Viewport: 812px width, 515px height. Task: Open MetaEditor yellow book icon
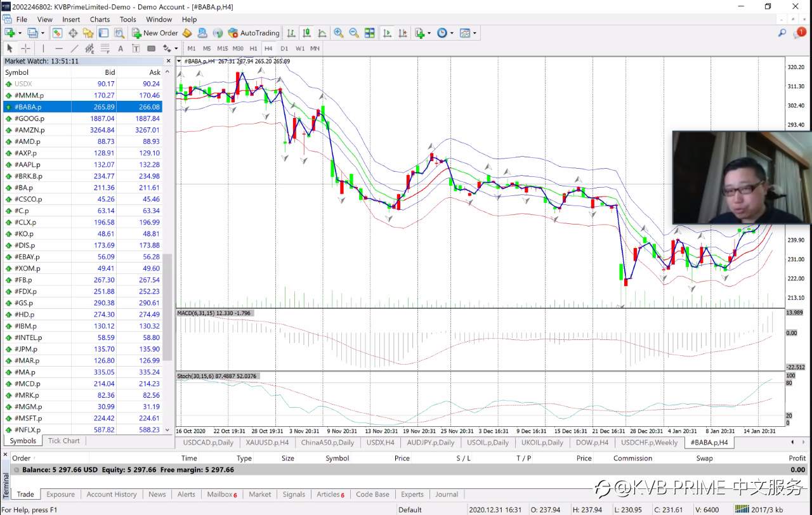[x=187, y=32]
